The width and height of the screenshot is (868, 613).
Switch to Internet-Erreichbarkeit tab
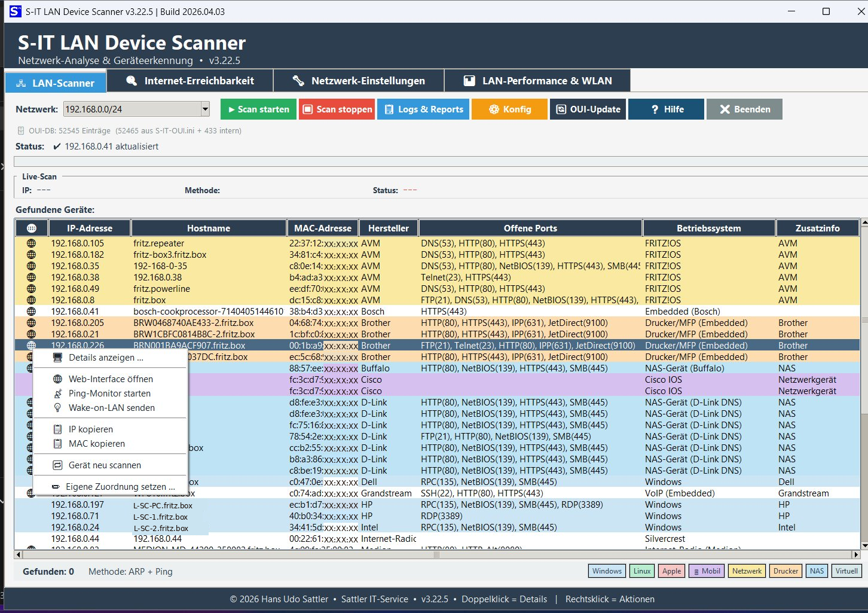190,81
